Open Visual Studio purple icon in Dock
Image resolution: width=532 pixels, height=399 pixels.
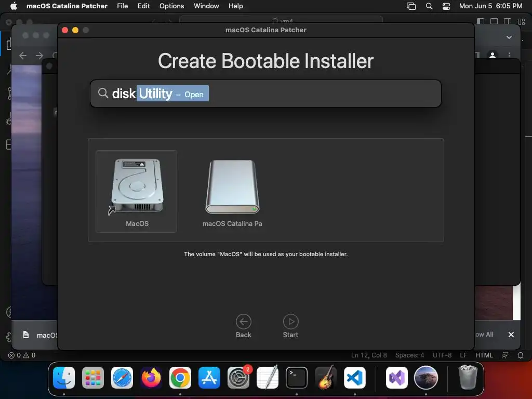(397, 378)
